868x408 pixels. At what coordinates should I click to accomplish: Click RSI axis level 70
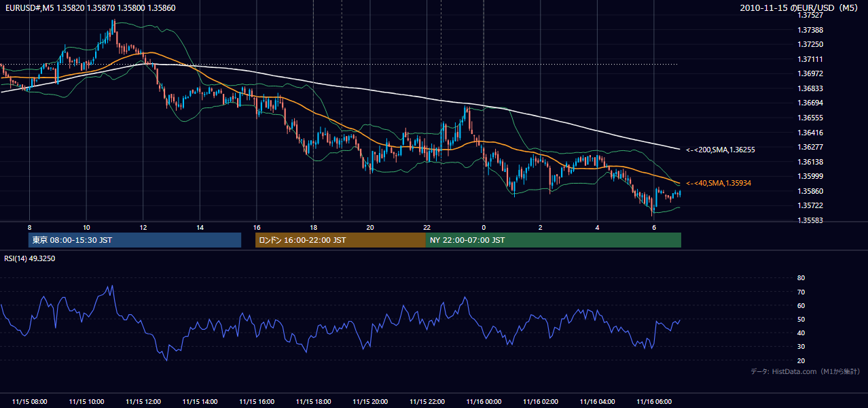point(801,292)
